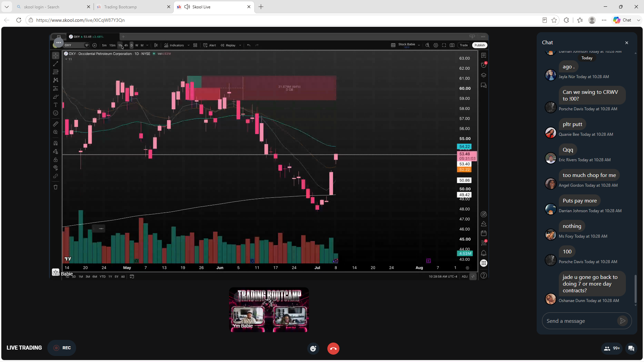Open the layout setup grid icon

[x=393, y=45]
